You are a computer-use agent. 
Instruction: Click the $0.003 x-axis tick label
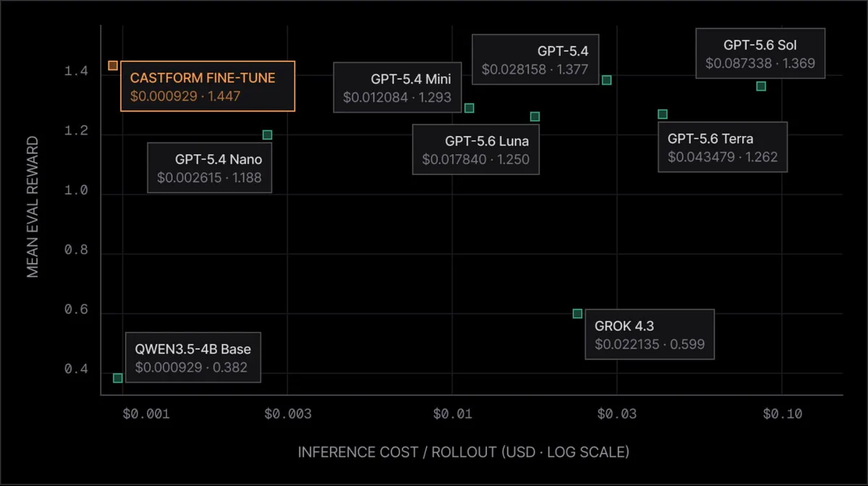coord(288,414)
